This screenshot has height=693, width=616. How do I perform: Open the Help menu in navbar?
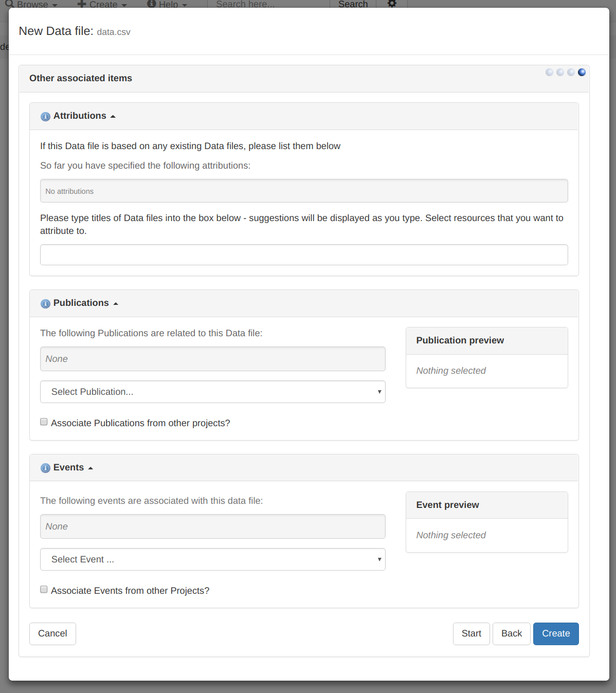click(x=167, y=4)
